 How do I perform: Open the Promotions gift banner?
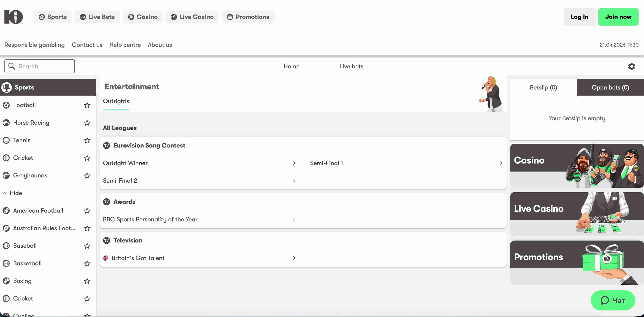tap(577, 262)
